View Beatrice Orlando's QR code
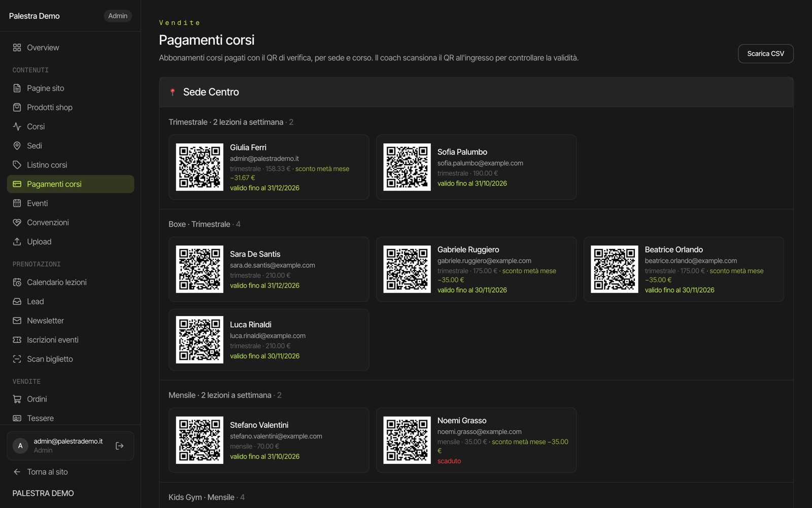 pos(615,269)
